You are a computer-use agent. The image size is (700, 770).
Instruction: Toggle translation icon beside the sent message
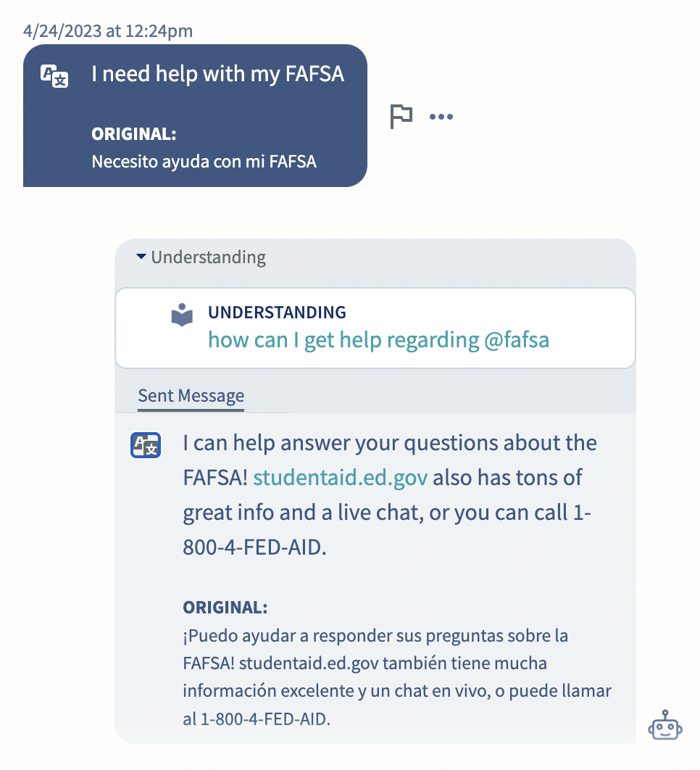pos(146,445)
